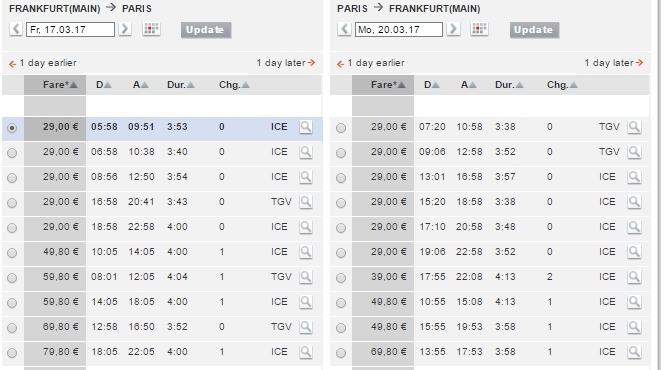Screen dimensions: 661x370
Task: Click Update for the Frankfurt–Paris search
Action: pyautogui.click(x=206, y=30)
